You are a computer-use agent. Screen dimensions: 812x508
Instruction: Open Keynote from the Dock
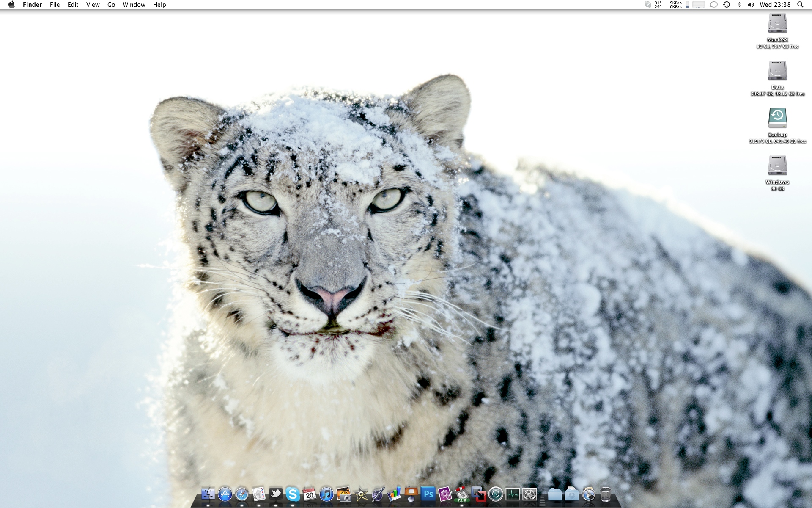pos(411,494)
